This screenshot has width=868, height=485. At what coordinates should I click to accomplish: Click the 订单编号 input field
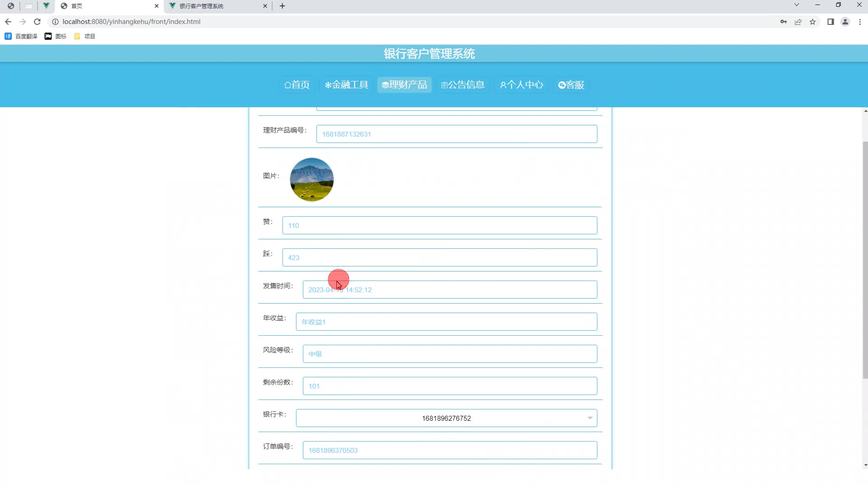click(x=449, y=450)
